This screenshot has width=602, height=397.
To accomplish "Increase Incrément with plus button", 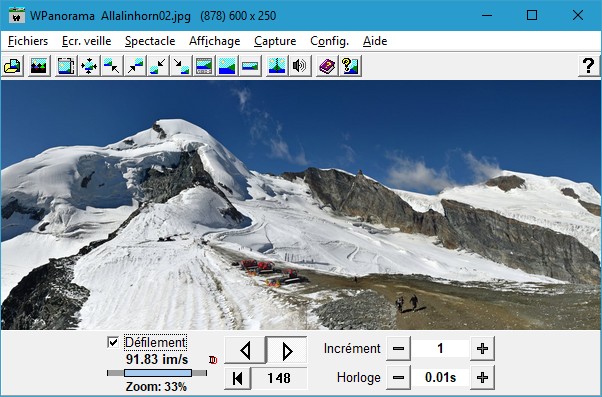I will click(482, 349).
